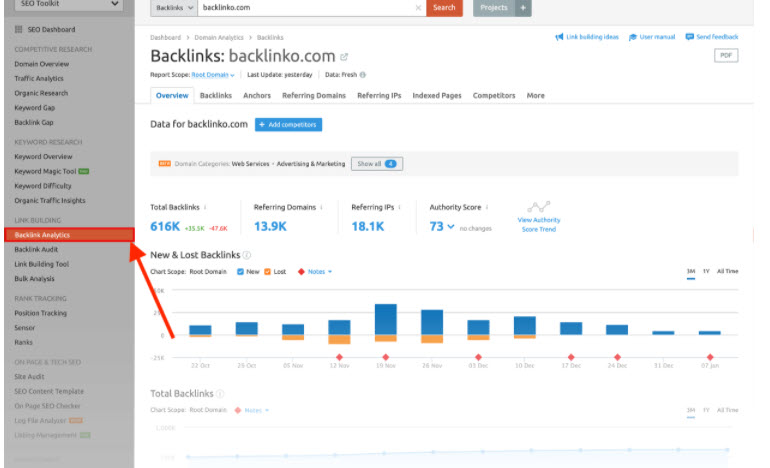The height and width of the screenshot is (468, 770).
Task: Click the Authority Score info icon
Action: coord(487,207)
